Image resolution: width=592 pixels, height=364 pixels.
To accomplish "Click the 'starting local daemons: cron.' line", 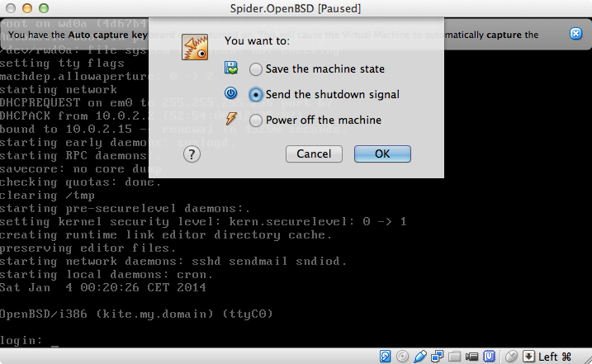I will tap(107, 275).
